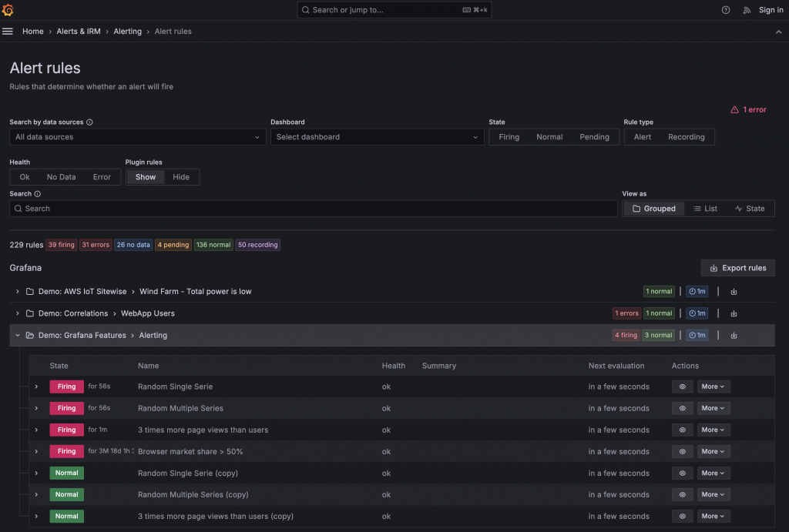Viewport: 789px width, 532px height.
Task: Click the '31 errors' summary badge
Action: pyautogui.click(x=96, y=245)
